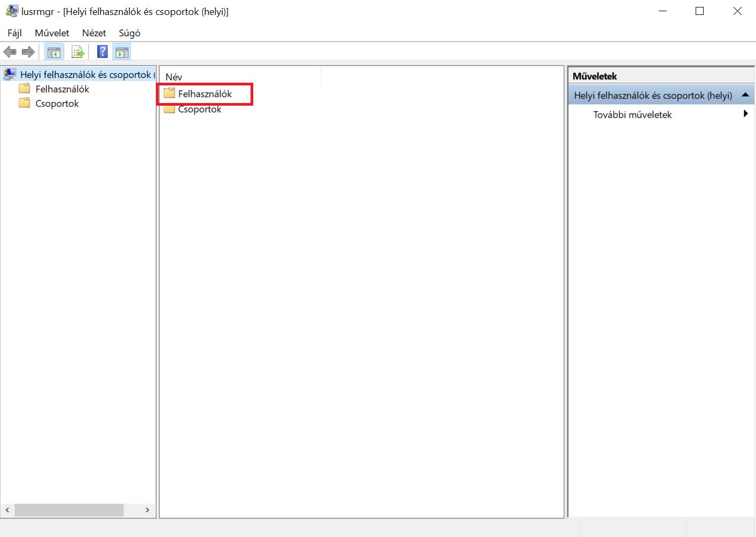
Task: Select Felhasználók in the left tree
Action: pos(62,89)
